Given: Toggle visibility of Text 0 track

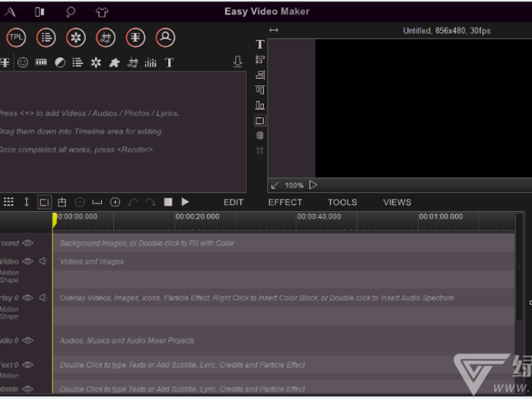Looking at the screenshot, I should tap(28, 365).
